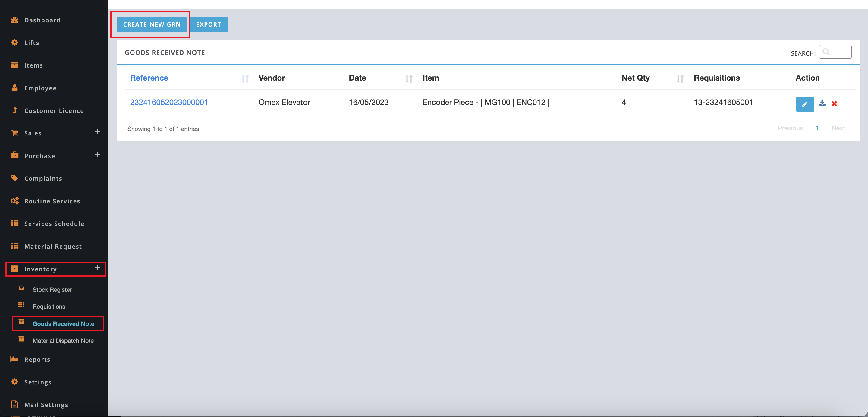The image size is (868, 417).
Task: Sort table by Reference column arrows
Action: tap(245, 79)
